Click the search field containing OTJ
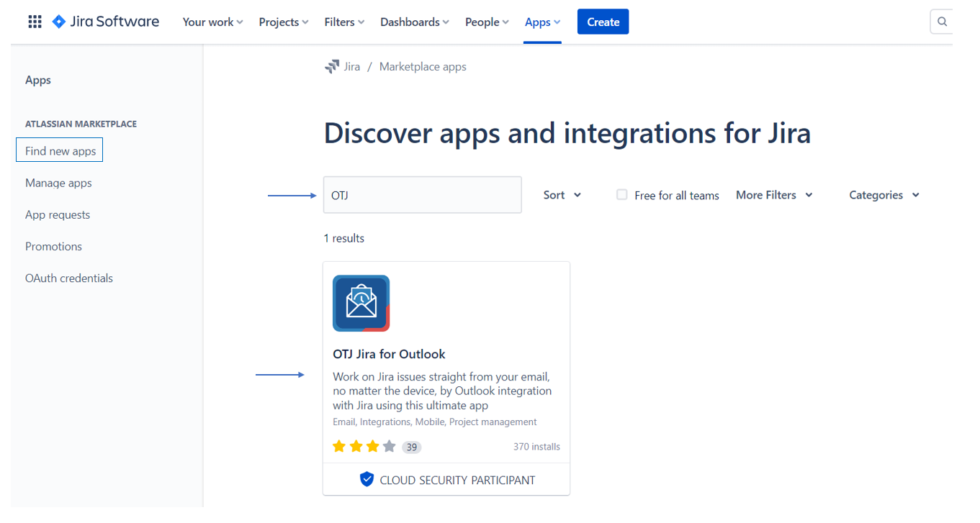Image resolution: width=980 pixels, height=523 pixels. [422, 195]
